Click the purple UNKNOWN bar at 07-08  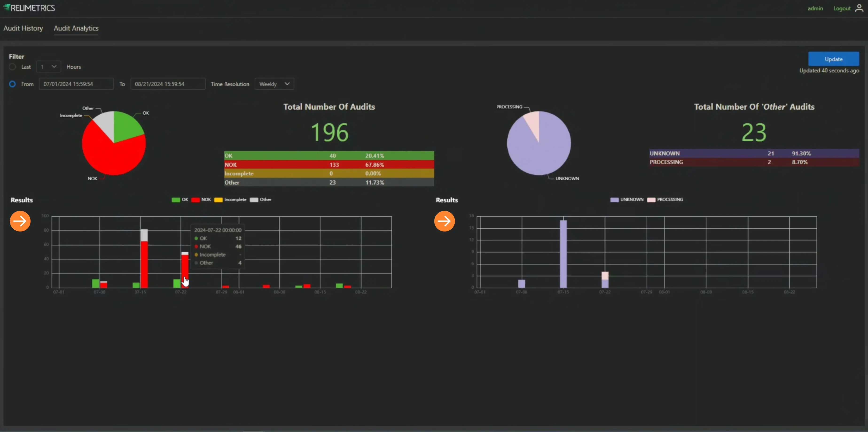pos(522,284)
